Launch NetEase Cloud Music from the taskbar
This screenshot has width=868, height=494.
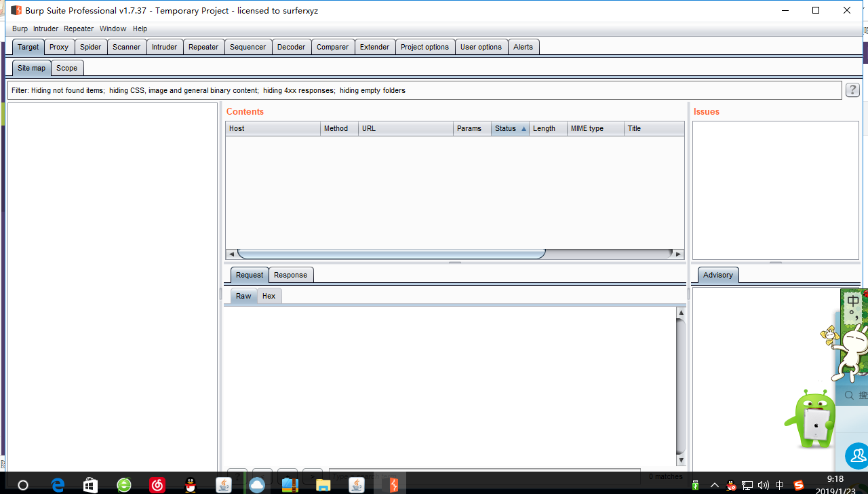click(157, 484)
